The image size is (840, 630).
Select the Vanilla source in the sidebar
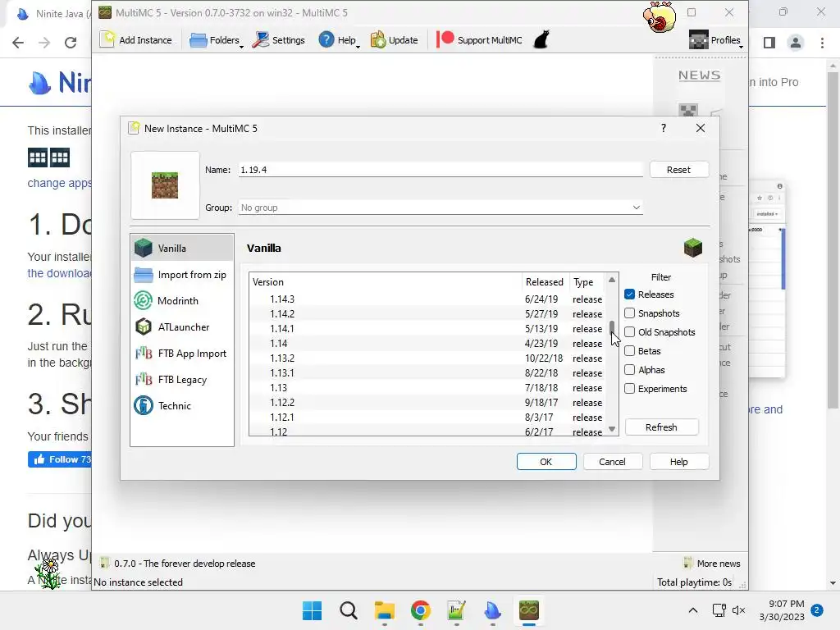[x=182, y=248]
